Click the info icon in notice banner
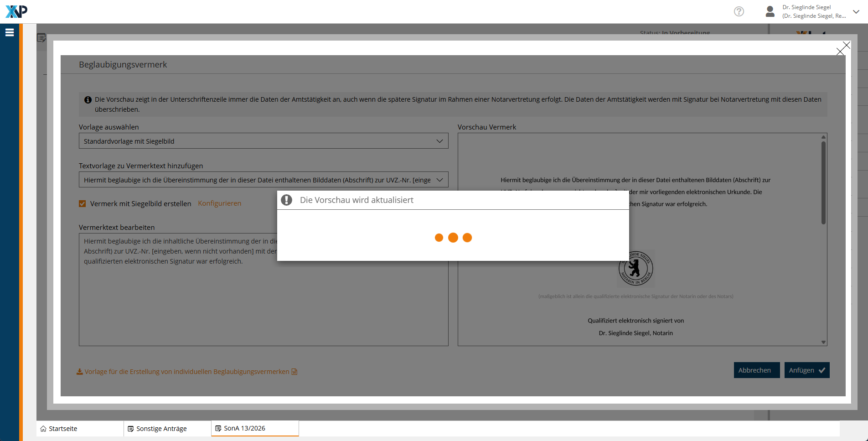 (88, 100)
